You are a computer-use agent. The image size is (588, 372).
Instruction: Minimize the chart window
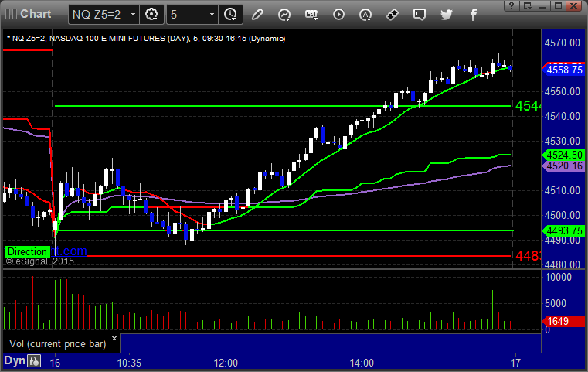(x=542, y=5)
